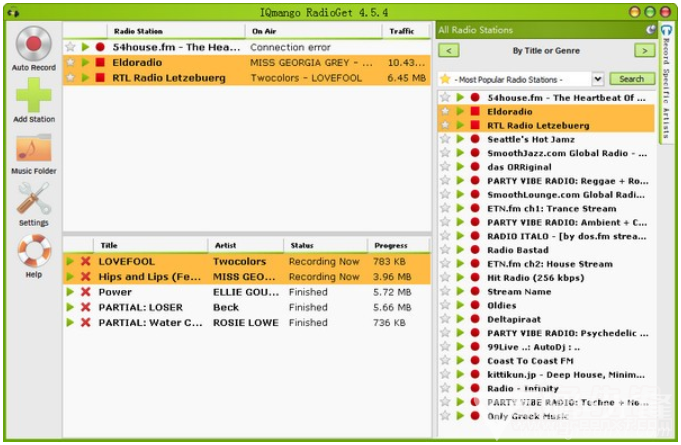Sort by Traffic column header

coord(406,31)
